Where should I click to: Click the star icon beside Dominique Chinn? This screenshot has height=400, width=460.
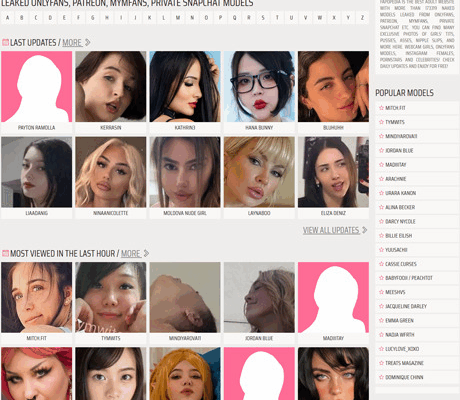[x=381, y=377]
